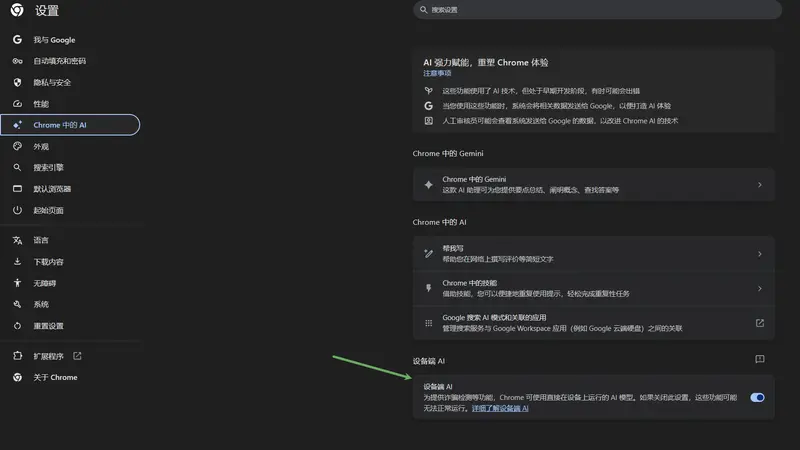The image size is (800, 450).
Task: Open the 详细了解设备端 AI link
Action: (x=500, y=408)
